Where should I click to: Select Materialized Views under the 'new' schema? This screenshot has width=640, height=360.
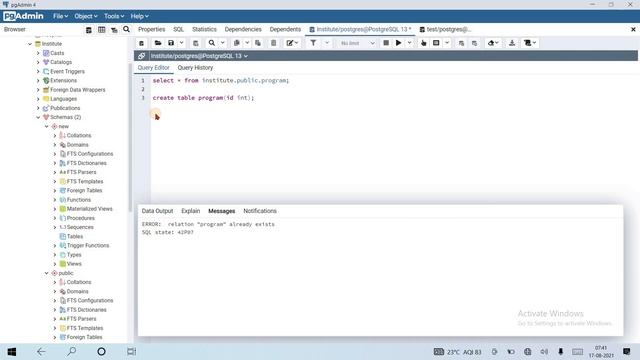[x=89, y=209]
